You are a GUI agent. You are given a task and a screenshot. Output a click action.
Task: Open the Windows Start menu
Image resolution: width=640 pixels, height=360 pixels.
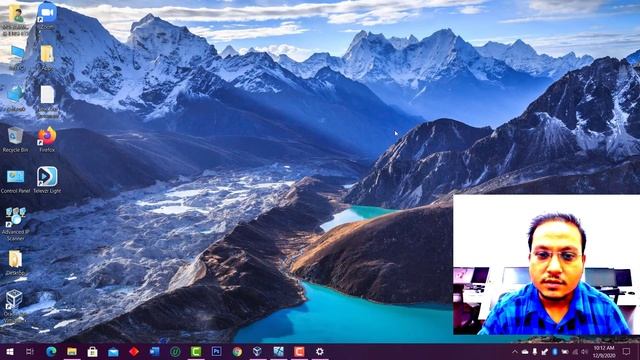pyautogui.click(x=10, y=351)
